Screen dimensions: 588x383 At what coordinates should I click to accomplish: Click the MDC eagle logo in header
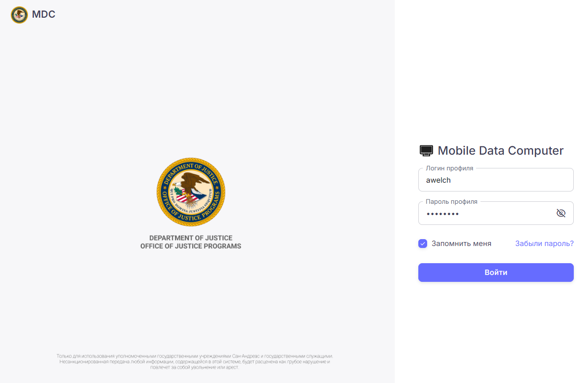click(19, 15)
